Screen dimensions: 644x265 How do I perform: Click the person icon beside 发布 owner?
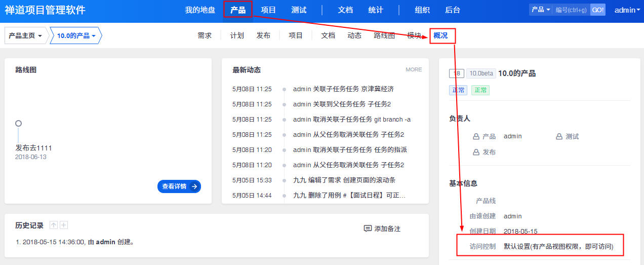pyautogui.click(x=476, y=152)
